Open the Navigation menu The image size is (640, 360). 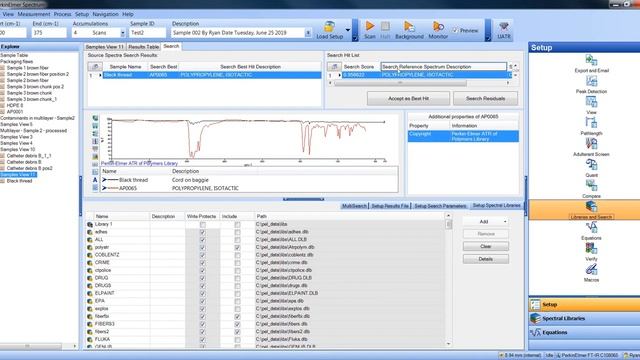tap(105, 14)
